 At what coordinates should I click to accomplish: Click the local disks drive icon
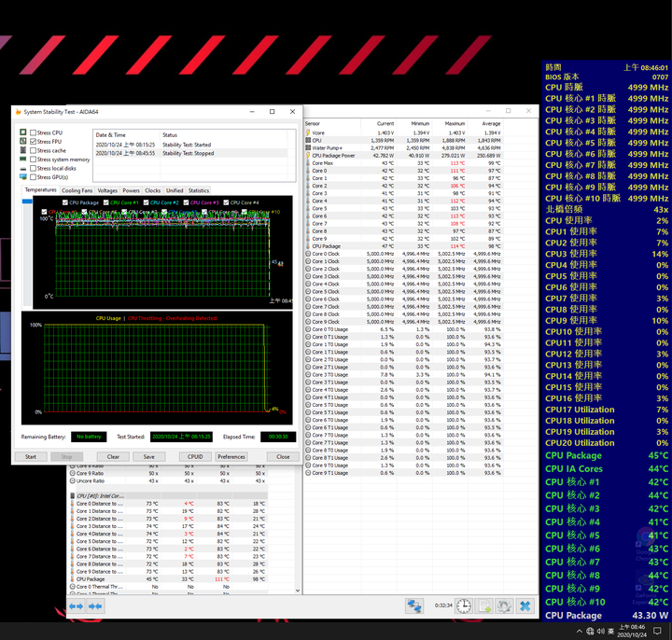[23, 168]
